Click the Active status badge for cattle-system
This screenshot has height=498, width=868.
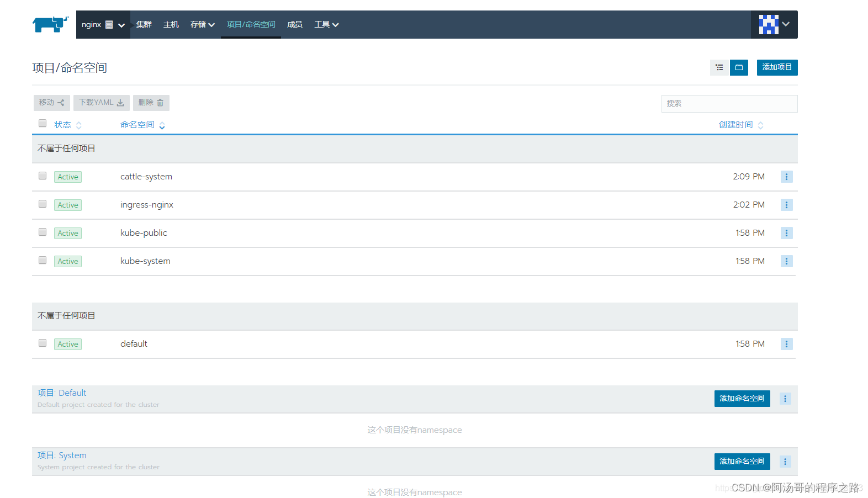pyautogui.click(x=68, y=177)
